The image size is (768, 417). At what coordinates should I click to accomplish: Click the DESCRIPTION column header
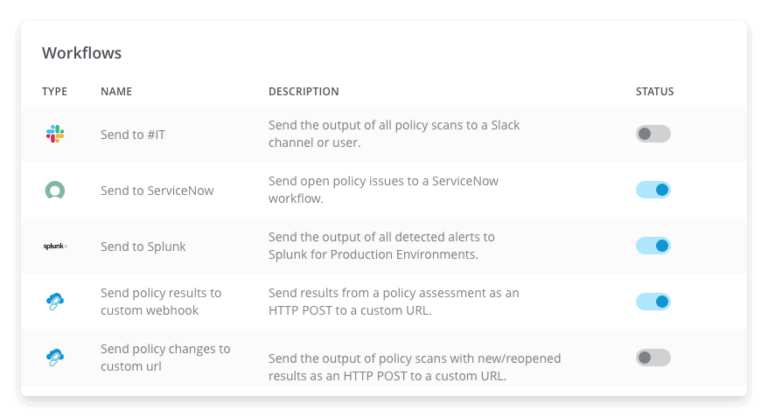coord(303,92)
